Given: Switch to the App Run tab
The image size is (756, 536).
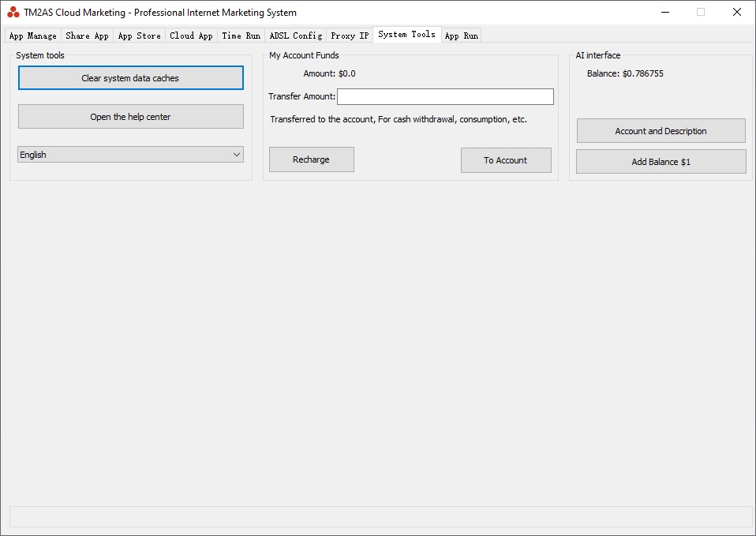Looking at the screenshot, I should click(461, 36).
